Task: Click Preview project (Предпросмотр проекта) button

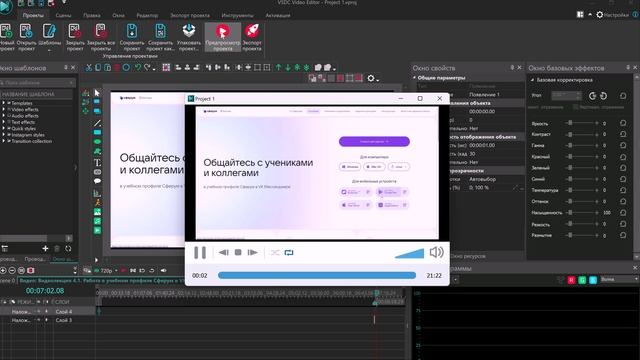Action: [x=222, y=37]
